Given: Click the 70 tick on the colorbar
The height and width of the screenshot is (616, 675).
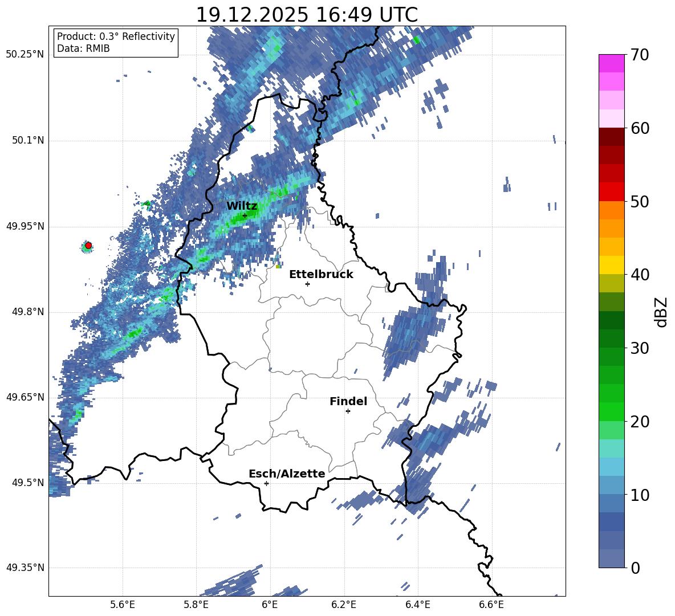Looking at the screenshot, I should 639,55.
